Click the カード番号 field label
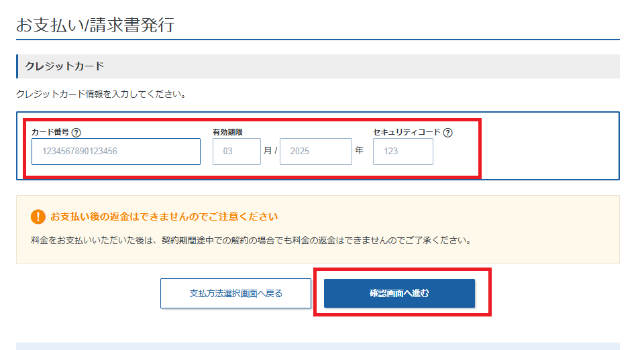The width and height of the screenshot is (644, 350). pos(50,133)
